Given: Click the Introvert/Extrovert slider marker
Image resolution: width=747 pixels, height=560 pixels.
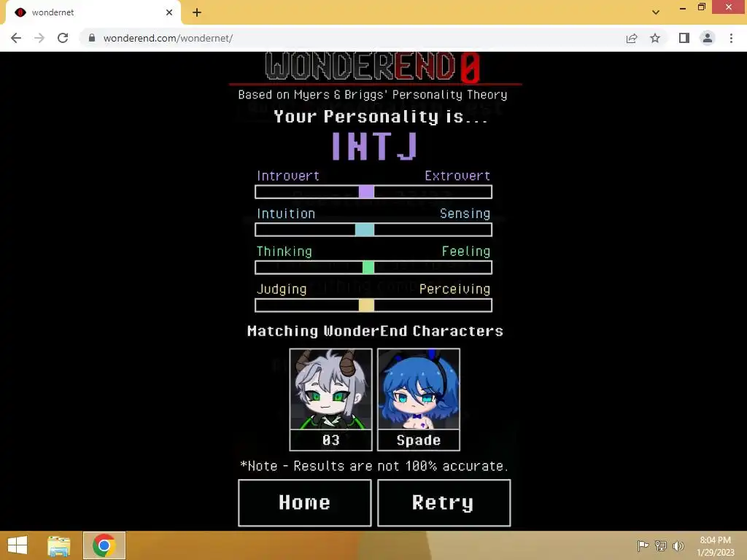Looking at the screenshot, I should point(366,192).
